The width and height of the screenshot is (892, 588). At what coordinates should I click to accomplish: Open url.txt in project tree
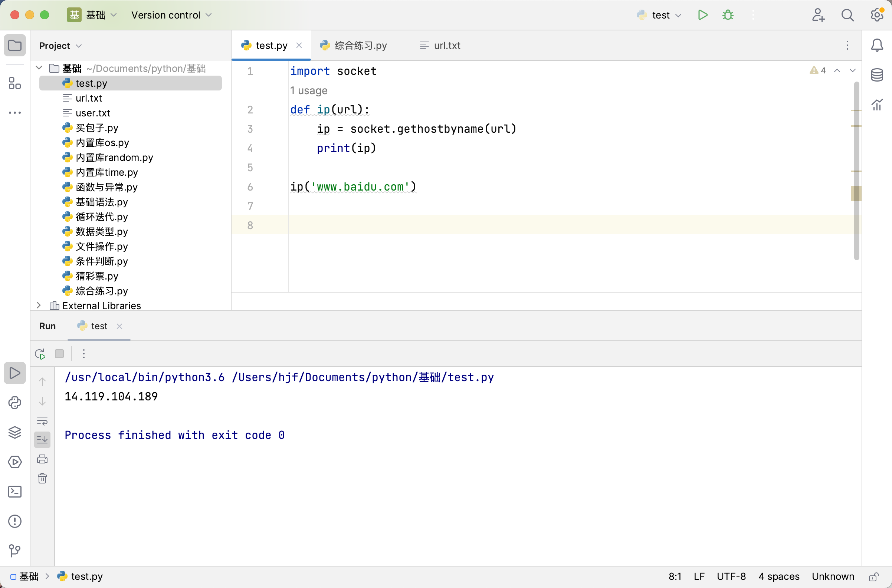pyautogui.click(x=130, y=98)
